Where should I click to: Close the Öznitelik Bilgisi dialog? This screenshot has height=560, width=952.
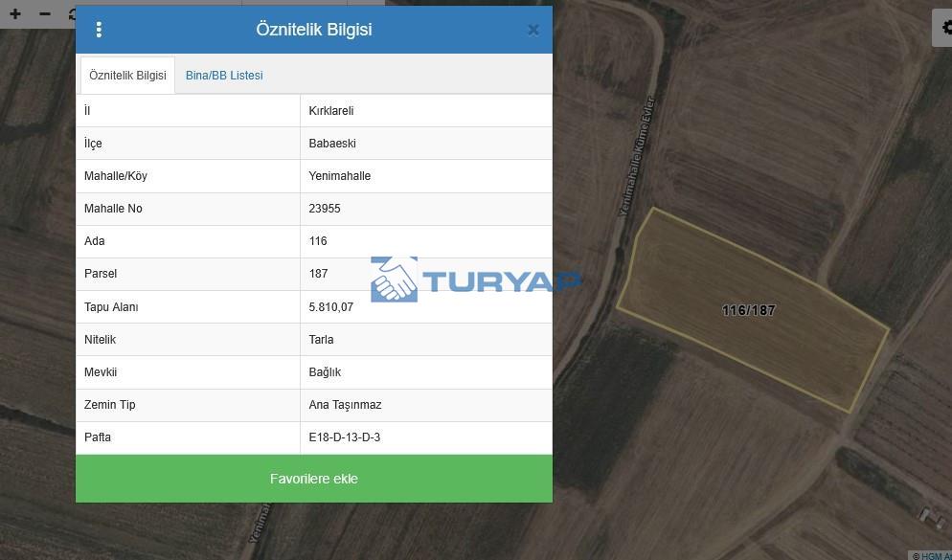(533, 30)
